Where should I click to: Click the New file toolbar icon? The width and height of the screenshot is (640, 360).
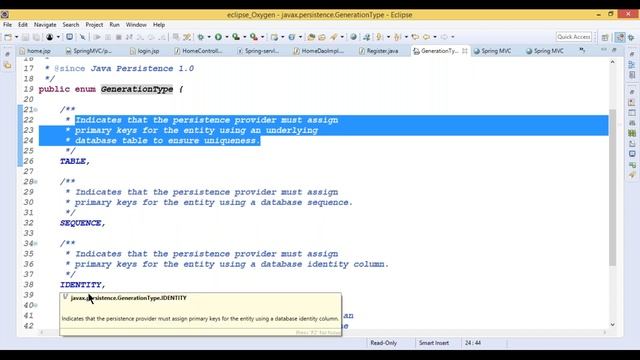[8, 37]
